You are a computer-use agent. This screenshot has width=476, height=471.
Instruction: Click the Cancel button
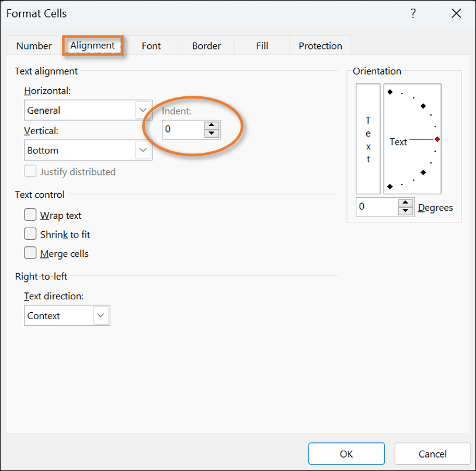click(432, 453)
